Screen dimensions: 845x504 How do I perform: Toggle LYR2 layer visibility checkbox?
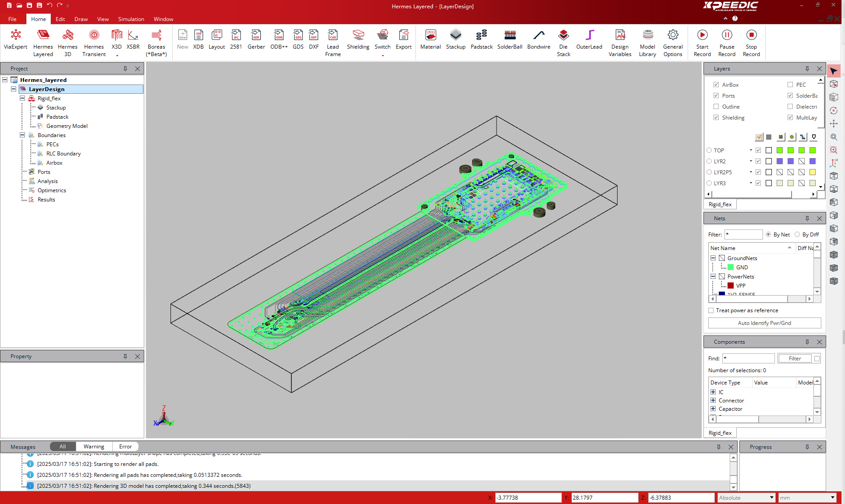tap(758, 161)
